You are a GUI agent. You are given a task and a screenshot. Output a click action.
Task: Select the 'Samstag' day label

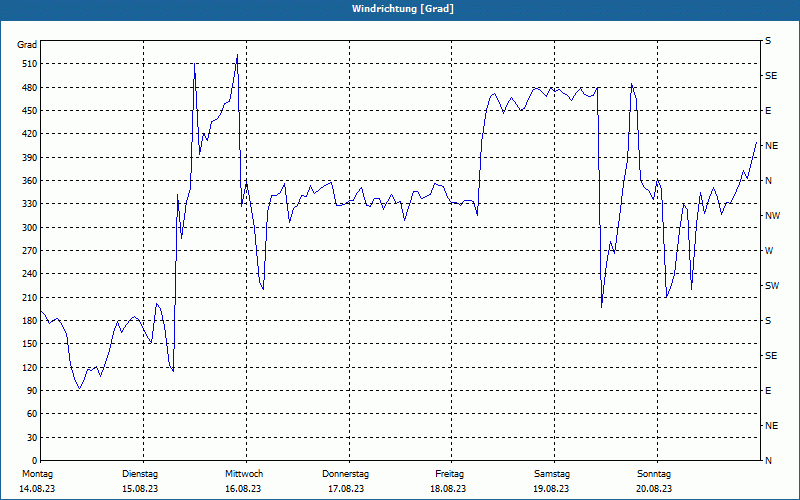(552, 474)
